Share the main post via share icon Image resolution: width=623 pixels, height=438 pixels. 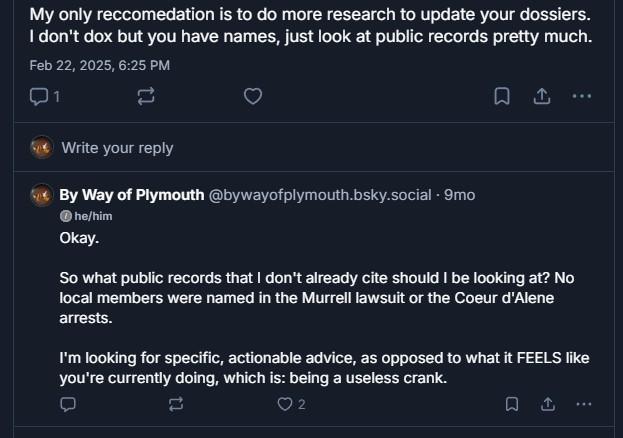[x=541, y=97]
